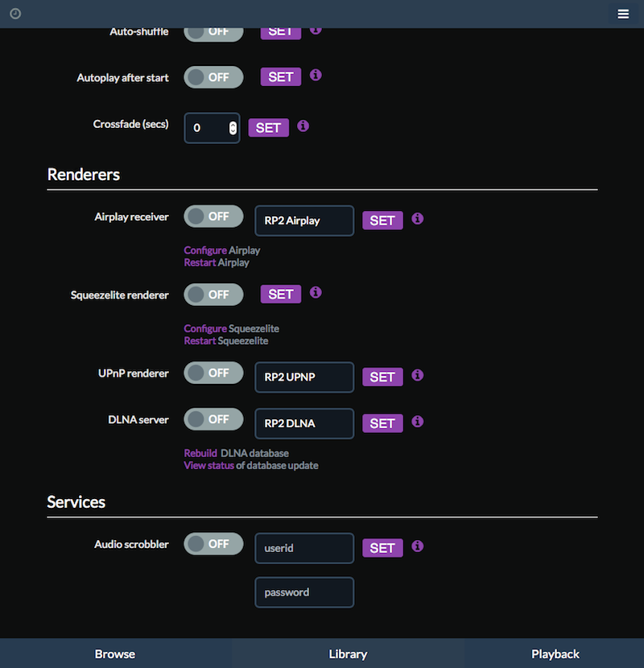Show info for Crossfade setting

click(x=303, y=126)
